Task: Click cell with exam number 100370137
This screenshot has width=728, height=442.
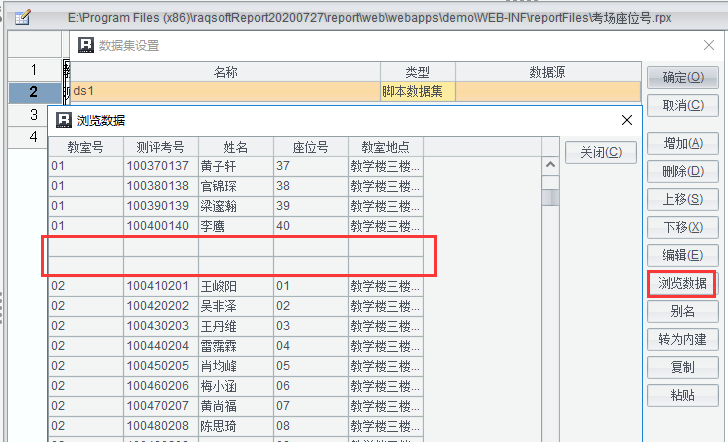Action: pyautogui.click(x=161, y=166)
